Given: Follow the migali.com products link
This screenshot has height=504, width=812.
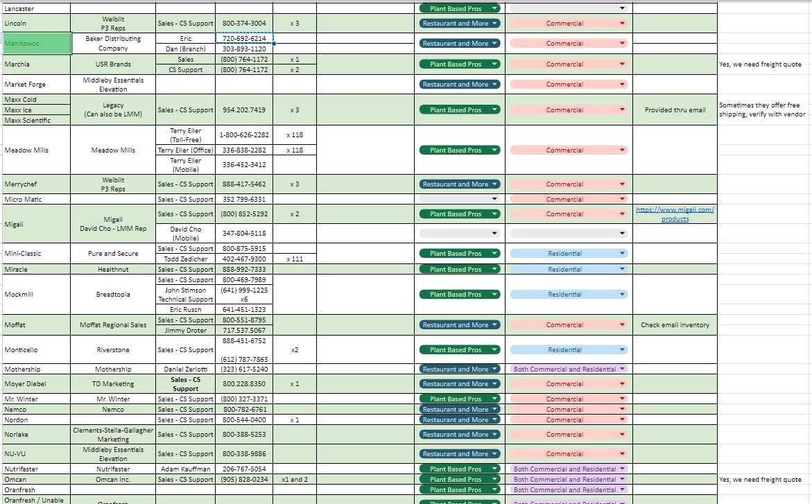Looking at the screenshot, I should click(675, 214).
